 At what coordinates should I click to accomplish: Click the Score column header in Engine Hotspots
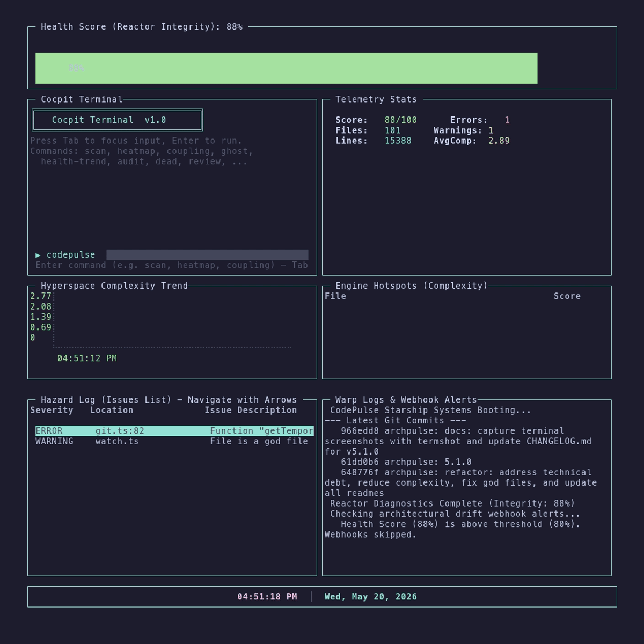(x=567, y=296)
